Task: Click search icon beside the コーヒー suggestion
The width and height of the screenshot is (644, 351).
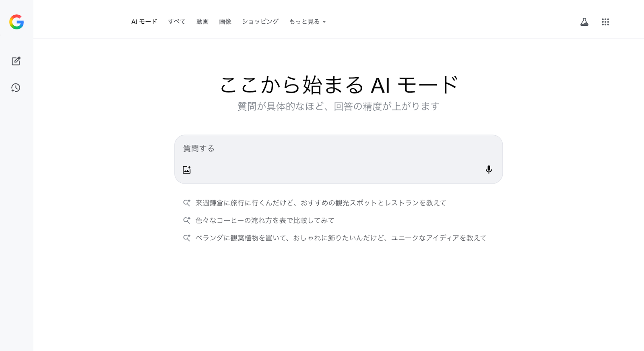Action: point(187,220)
